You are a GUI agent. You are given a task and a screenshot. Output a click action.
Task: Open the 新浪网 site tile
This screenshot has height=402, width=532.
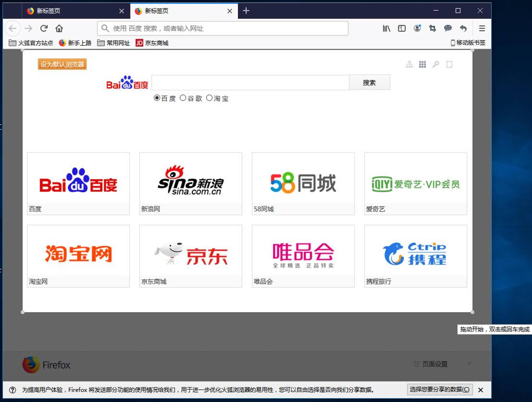click(191, 184)
